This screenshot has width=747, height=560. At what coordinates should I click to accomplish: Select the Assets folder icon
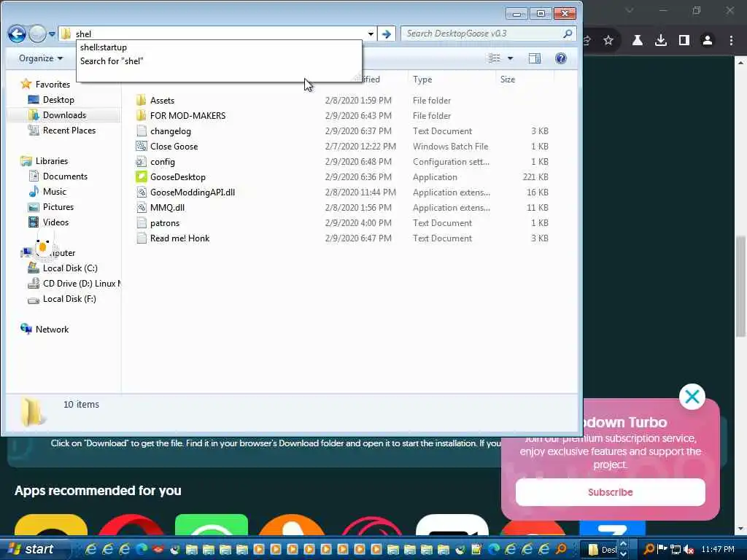pos(141,100)
